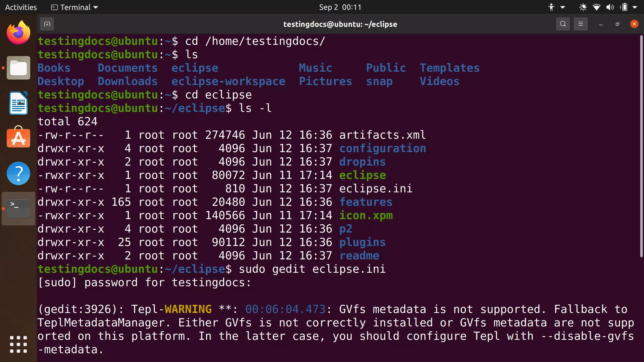Image resolution: width=644 pixels, height=362 pixels.
Task: Open the Show Applications grid
Action: click(x=18, y=345)
